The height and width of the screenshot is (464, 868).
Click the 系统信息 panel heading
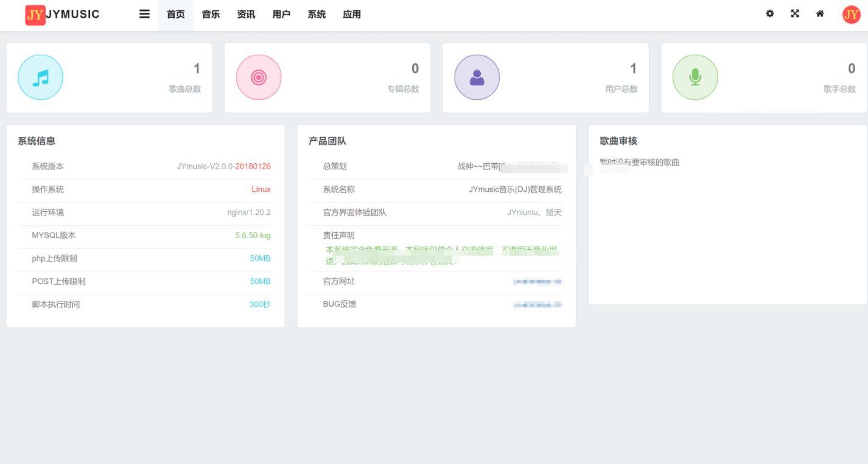tap(37, 141)
